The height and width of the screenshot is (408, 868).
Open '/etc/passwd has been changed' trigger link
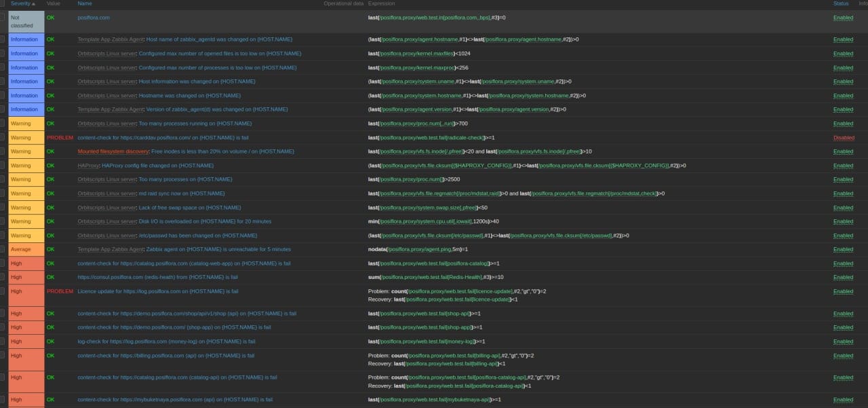point(198,236)
